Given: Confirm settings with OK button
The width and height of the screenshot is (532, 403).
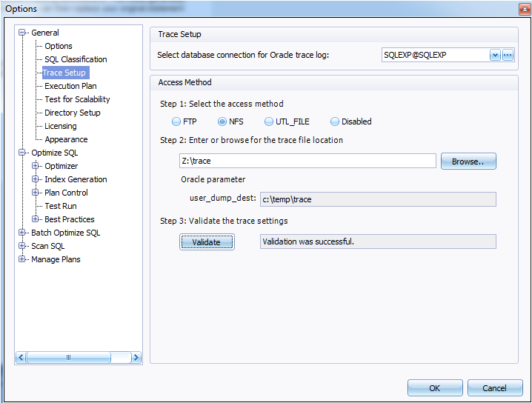Looking at the screenshot, I should [x=434, y=388].
